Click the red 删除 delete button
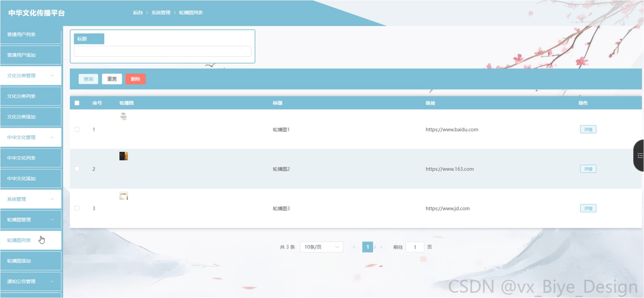Viewport: 644px width, 298px height. tap(135, 79)
